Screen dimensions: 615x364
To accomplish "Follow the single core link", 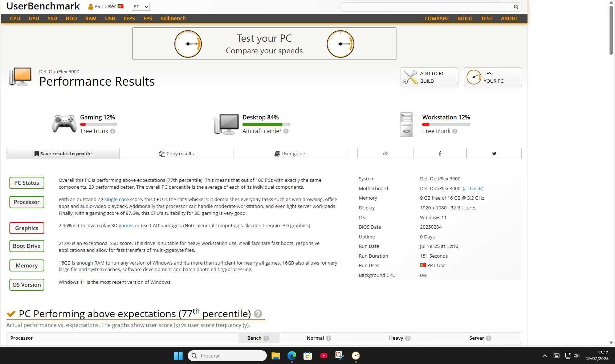I will click(x=117, y=199).
